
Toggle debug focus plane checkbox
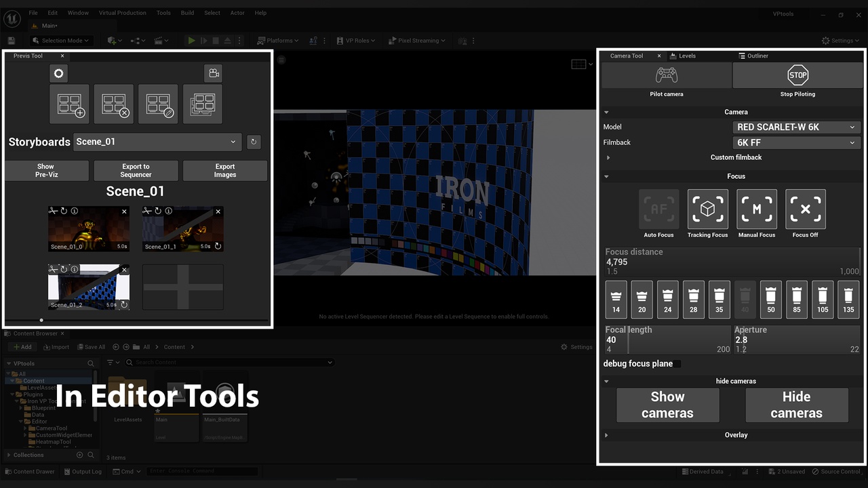(677, 364)
